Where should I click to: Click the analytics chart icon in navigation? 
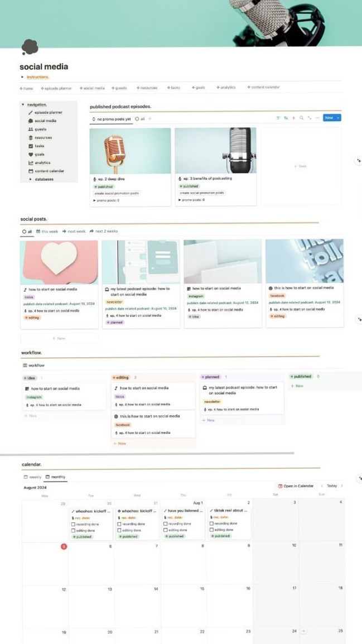click(x=31, y=162)
